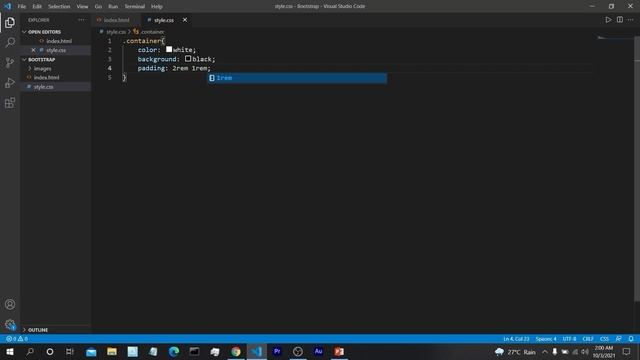Open the notifications bell in status bar
This screenshot has height=360, width=640.
631,339
